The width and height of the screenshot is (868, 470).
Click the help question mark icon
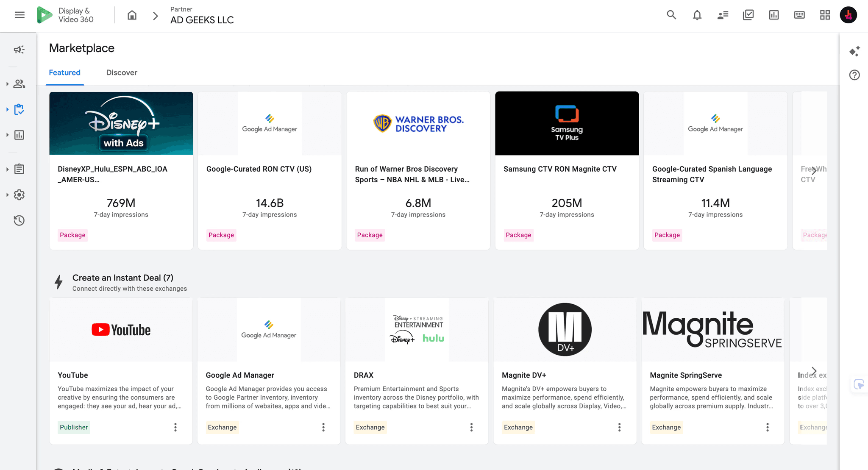point(854,75)
